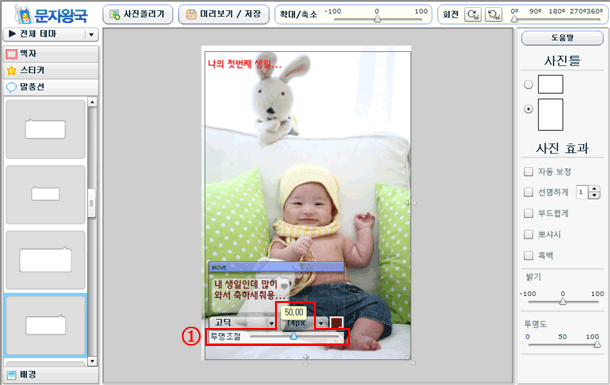Click the rotate clockwise icon
Viewport: 610px width, 385px height.
click(x=473, y=14)
